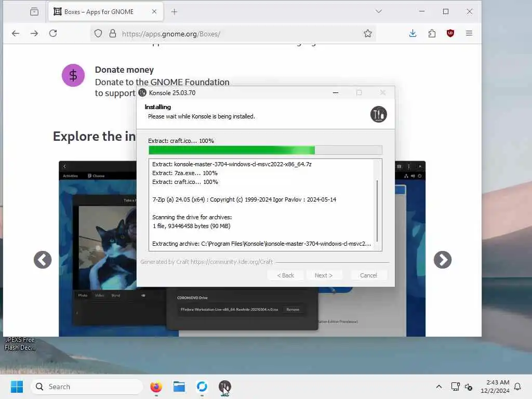
Task: Select 'Extracting archive:' log line
Action: pos(262,244)
